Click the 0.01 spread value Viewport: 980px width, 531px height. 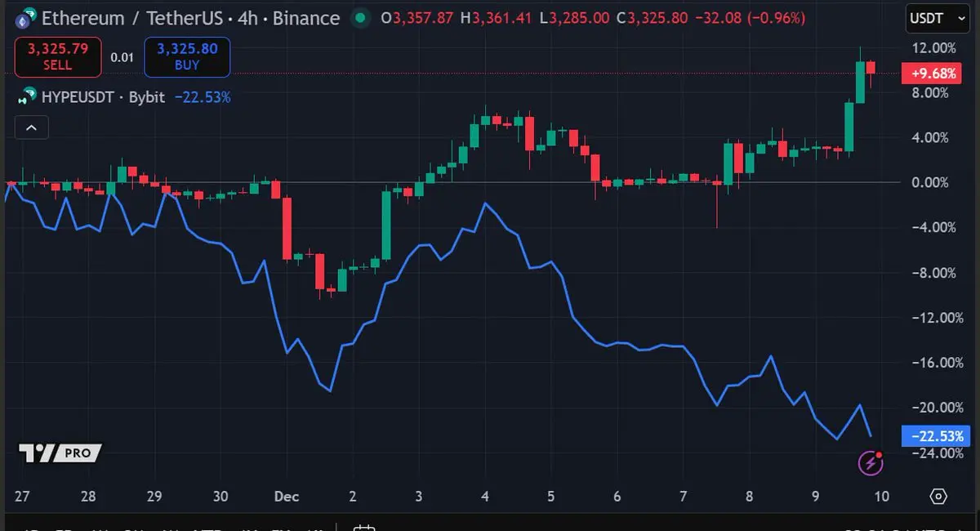coord(122,57)
